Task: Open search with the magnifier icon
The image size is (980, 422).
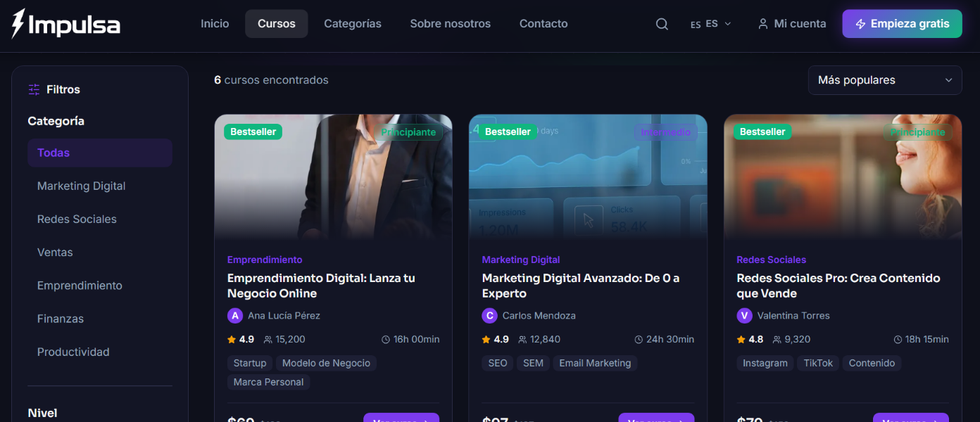Action: 662,24
